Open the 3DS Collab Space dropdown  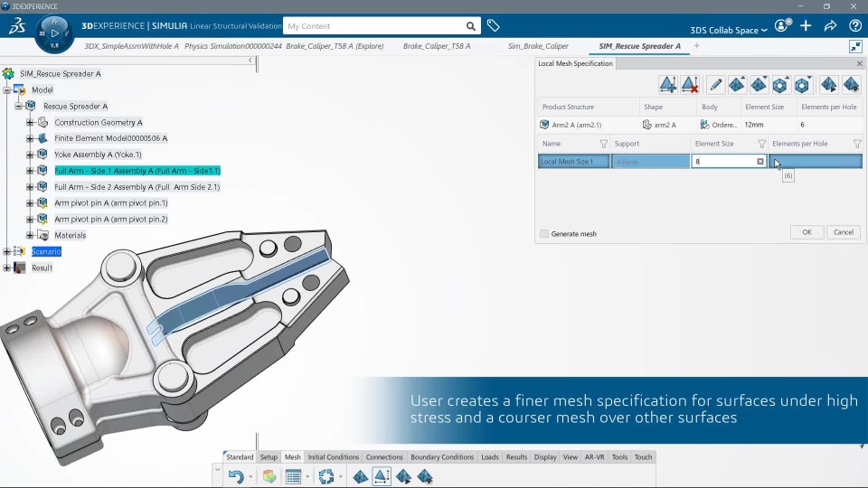728,30
